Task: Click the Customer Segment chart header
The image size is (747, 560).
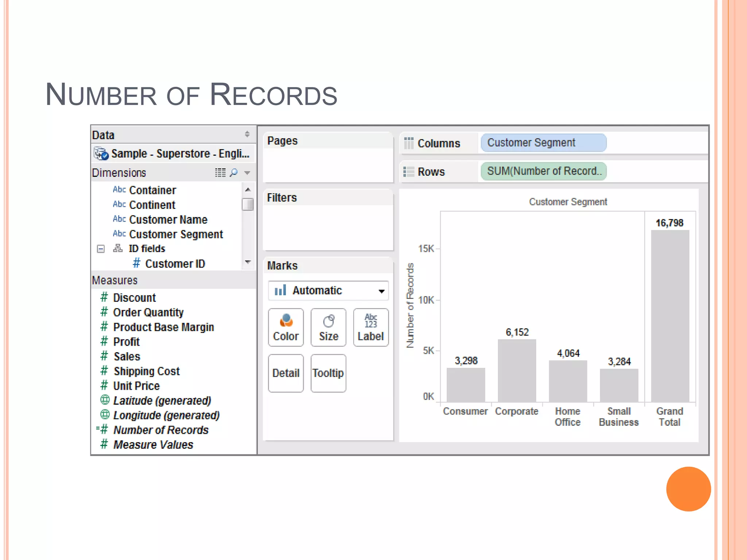Action: [568, 202]
